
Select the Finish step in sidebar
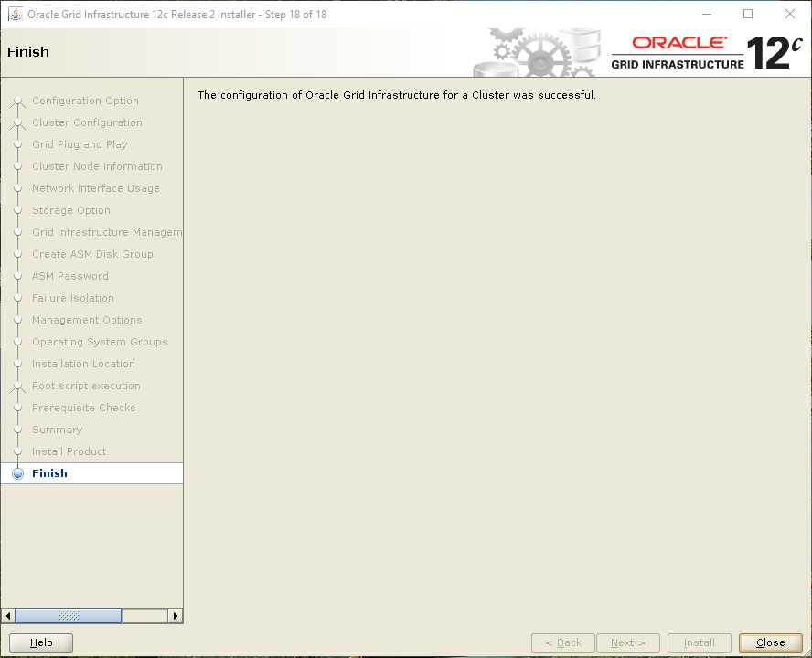[x=91, y=473]
